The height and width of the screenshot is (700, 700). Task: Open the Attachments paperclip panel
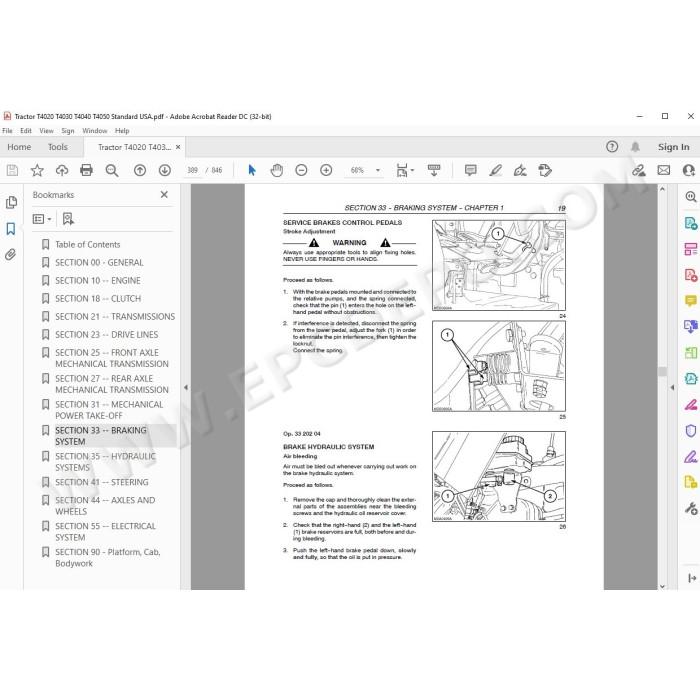(11, 254)
